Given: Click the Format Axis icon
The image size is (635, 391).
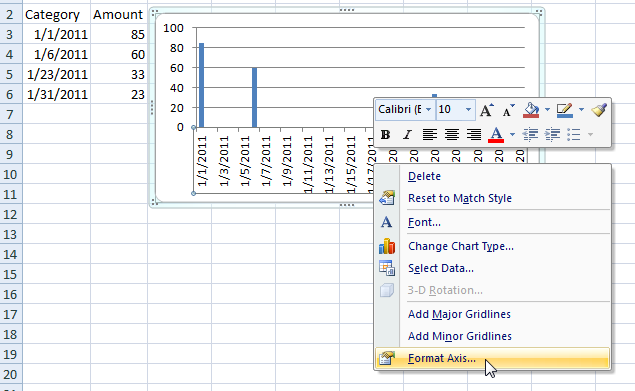Looking at the screenshot, I should tap(387, 358).
